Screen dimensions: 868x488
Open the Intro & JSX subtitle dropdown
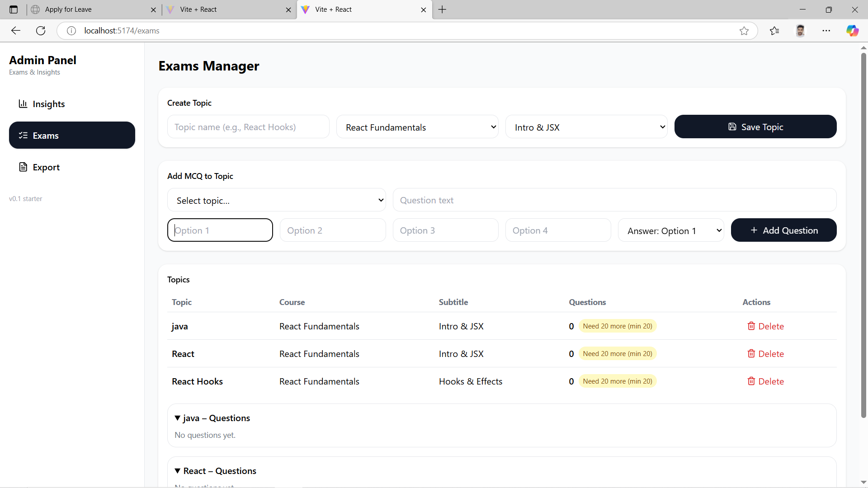pos(586,127)
